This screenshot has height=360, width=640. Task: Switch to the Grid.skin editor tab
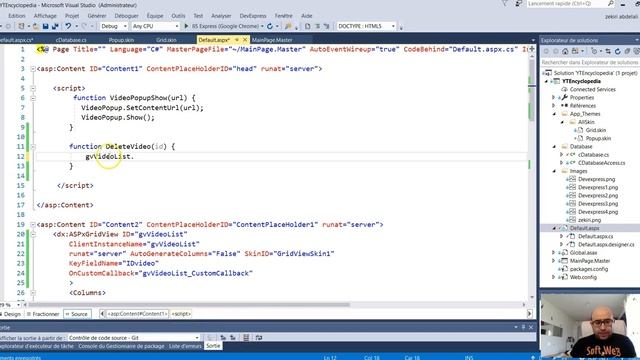click(x=166, y=40)
